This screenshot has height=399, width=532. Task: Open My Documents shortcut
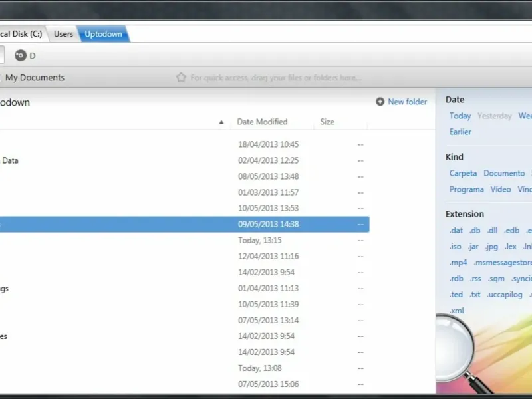click(x=35, y=78)
